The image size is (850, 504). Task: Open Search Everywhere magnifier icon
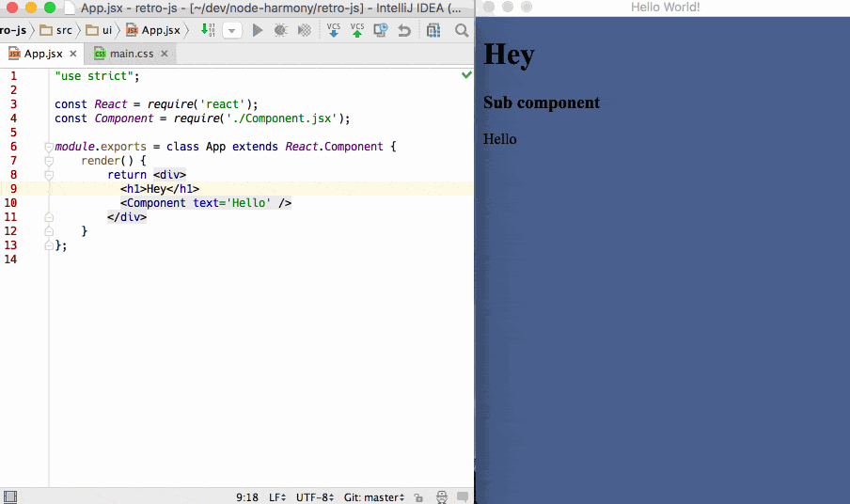pos(462,30)
